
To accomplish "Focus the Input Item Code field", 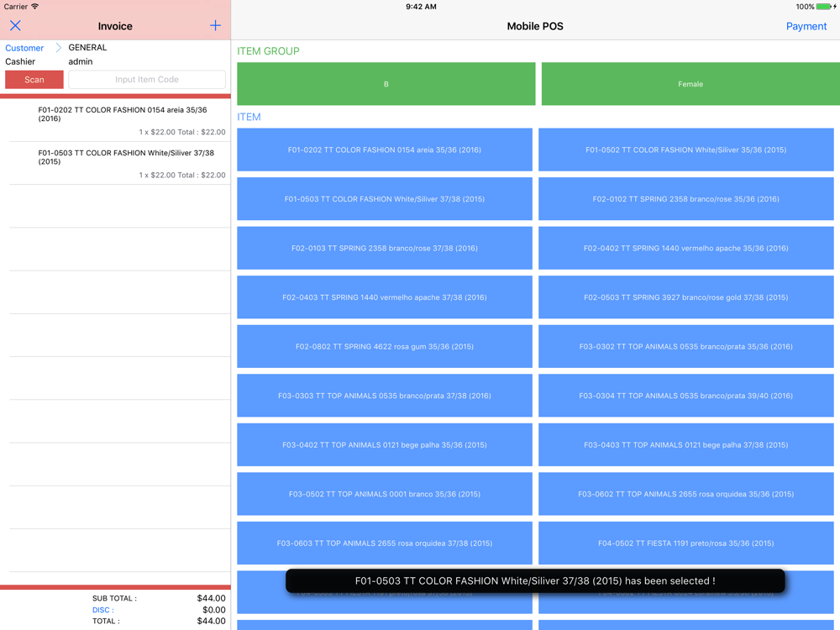I will (x=147, y=79).
